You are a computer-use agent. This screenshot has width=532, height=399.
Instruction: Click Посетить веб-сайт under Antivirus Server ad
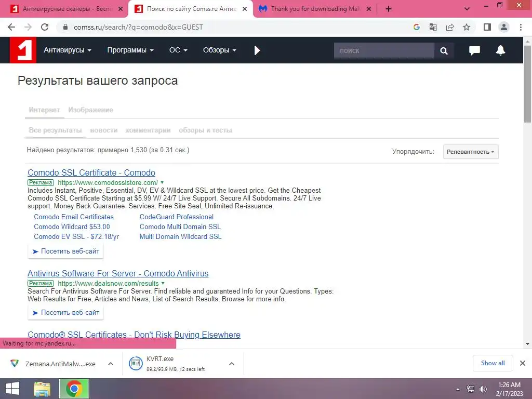(66, 312)
